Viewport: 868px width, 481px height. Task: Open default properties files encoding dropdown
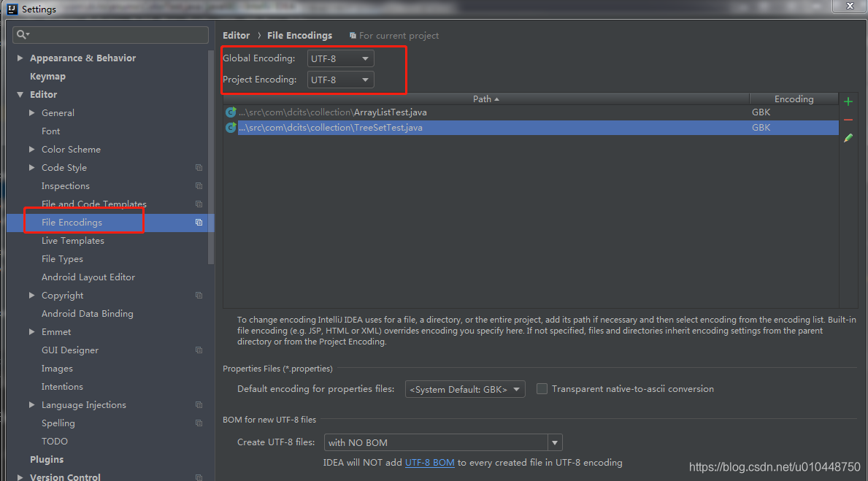[465, 389]
